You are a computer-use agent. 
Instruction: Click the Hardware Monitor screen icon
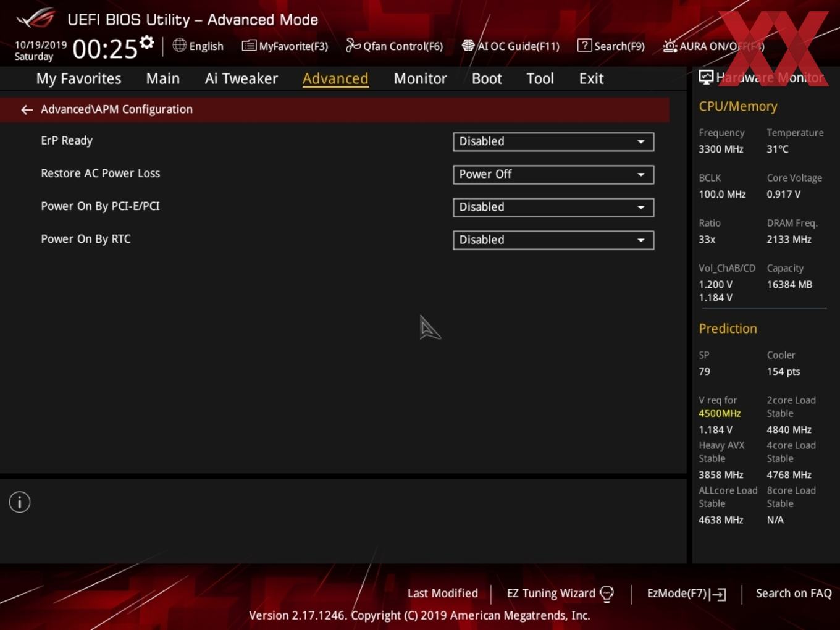coord(706,77)
